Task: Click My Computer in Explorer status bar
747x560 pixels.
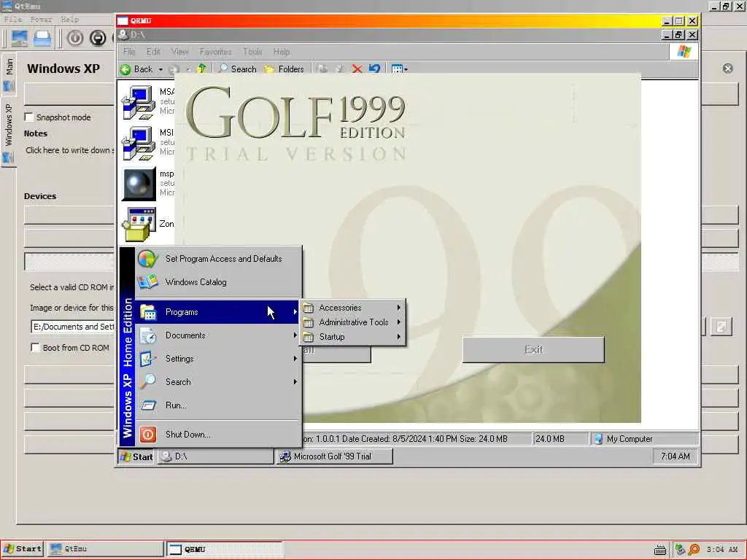Action: pyautogui.click(x=629, y=439)
